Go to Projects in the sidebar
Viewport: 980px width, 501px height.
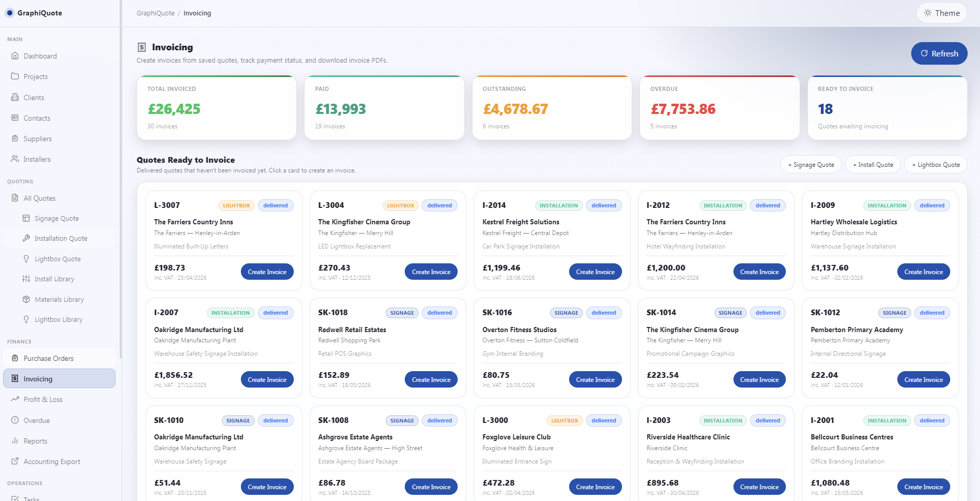point(59,76)
